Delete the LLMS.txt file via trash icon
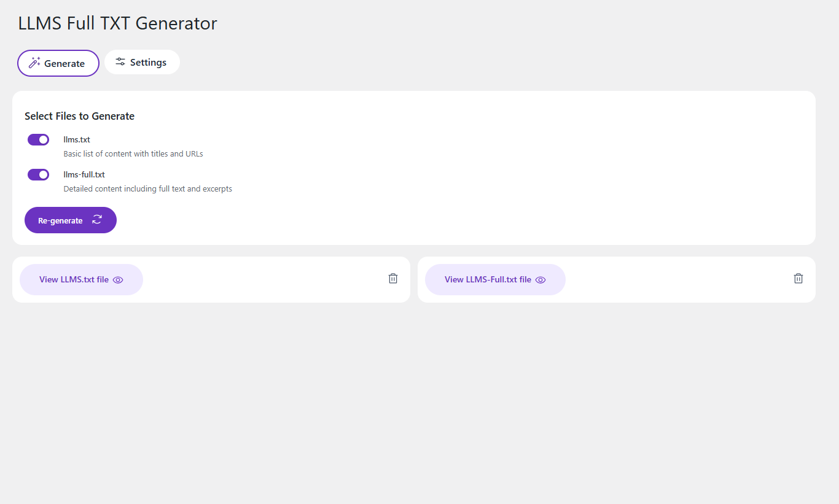This screenshot has width=839, height=504. [393, 279]
